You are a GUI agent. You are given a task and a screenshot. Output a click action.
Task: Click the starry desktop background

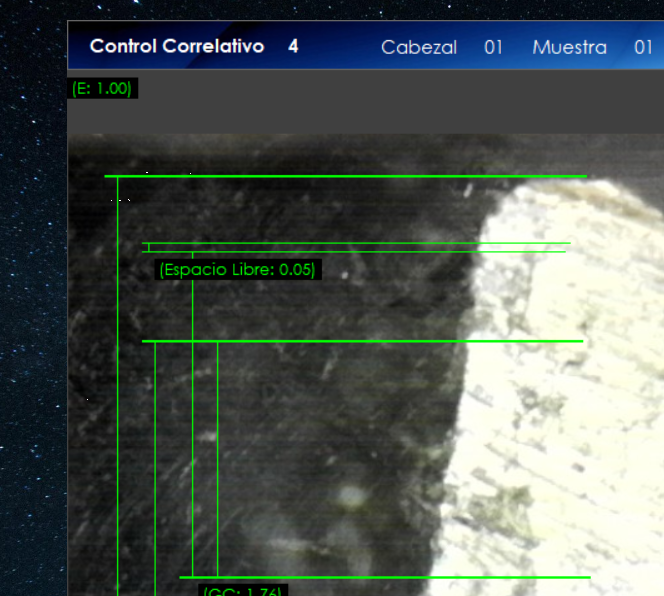[x=32, y=300]
